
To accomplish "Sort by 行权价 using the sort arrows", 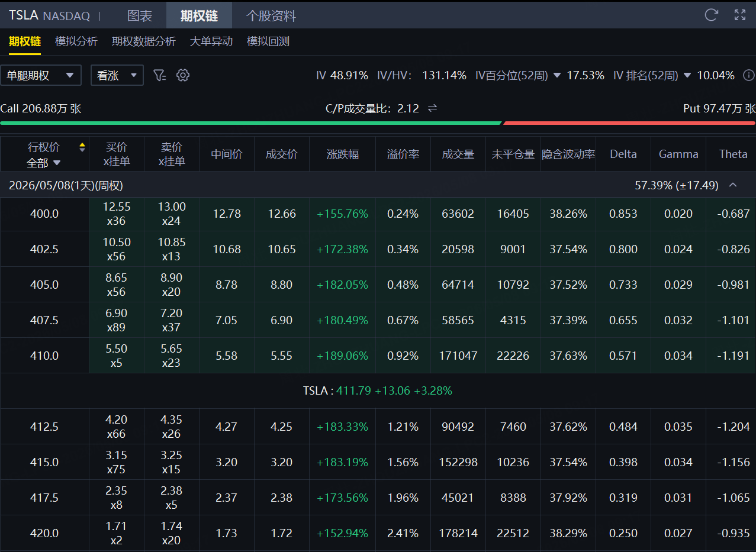I will pyautogui.click(x=82, y=147).
